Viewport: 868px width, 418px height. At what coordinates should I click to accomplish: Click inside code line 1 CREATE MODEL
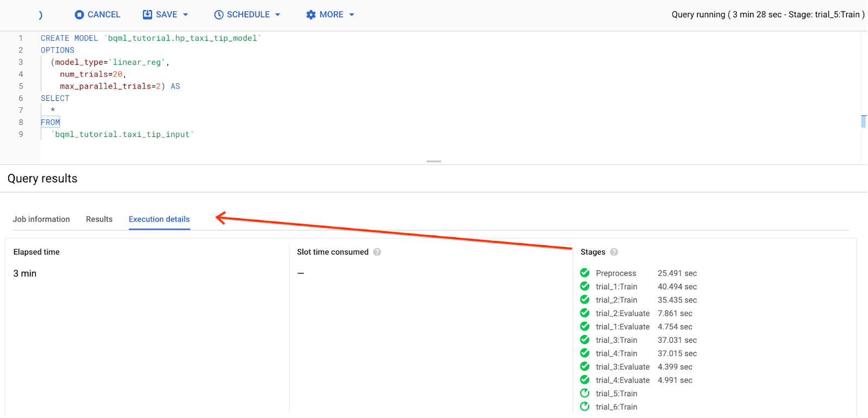pos(151,38)
